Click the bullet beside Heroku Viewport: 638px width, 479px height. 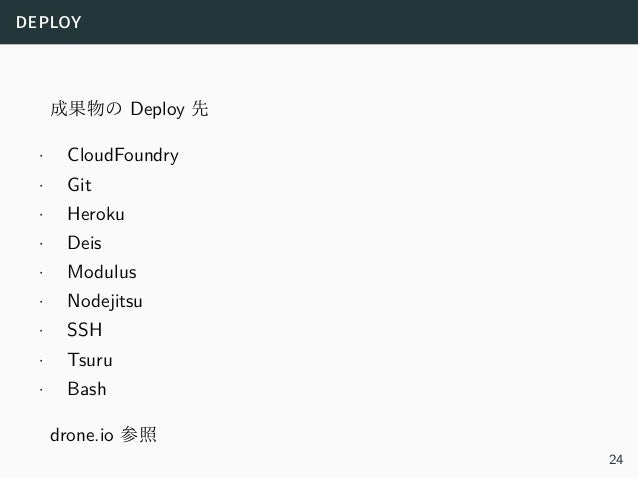point(41,214)
